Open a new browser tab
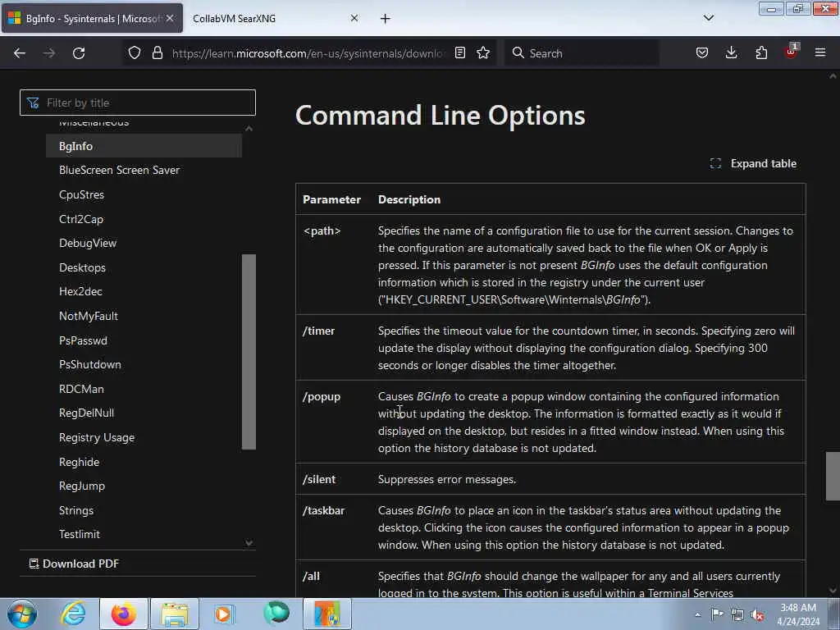The width and height of the screenshot is (840, 630). (x=386, y=19)
